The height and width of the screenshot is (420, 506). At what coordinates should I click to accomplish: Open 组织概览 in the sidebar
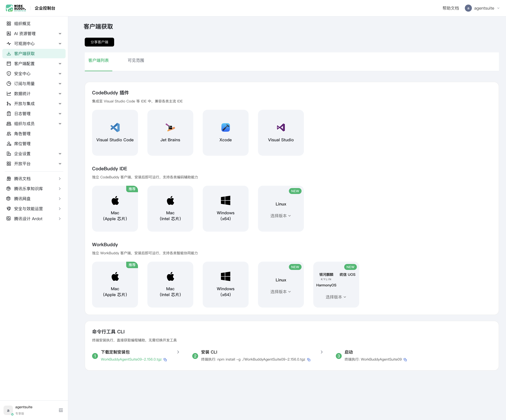[34, 23]
